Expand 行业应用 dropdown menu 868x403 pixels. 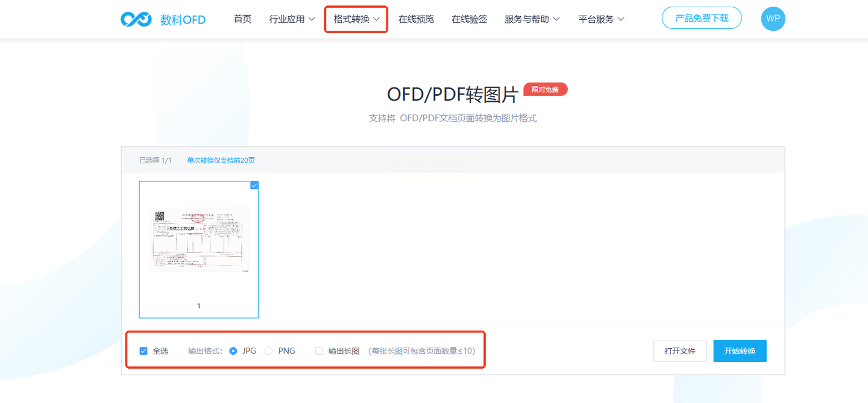(292, 19)
